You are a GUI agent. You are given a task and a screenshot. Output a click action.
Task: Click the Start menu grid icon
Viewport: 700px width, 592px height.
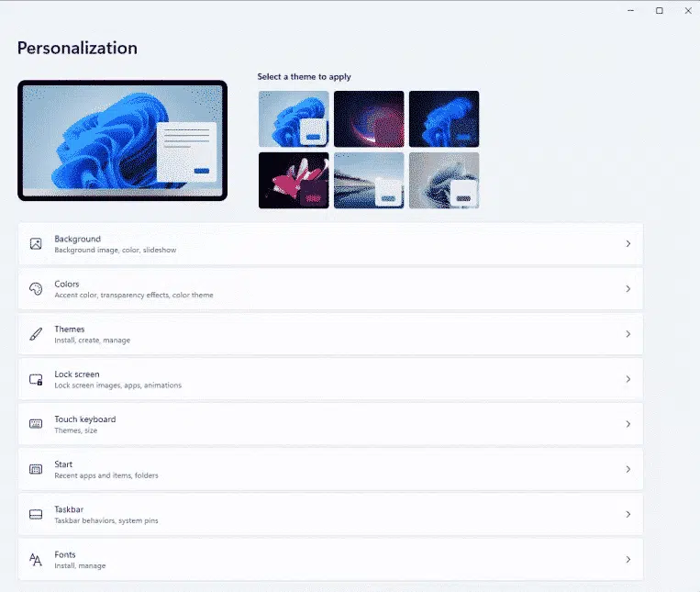coord(36,469)
